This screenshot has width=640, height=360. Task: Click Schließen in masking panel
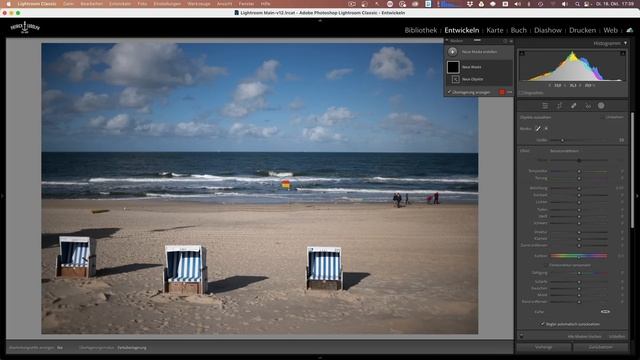617,337
